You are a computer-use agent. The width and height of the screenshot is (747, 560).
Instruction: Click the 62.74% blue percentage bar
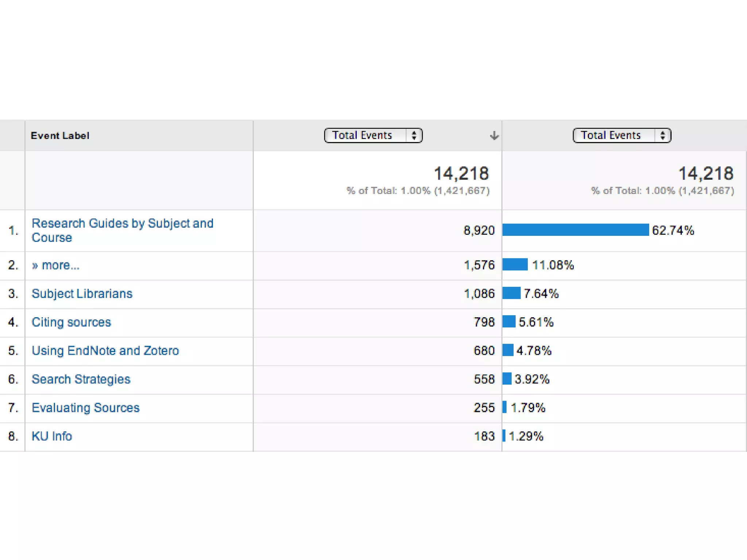pos(575,230)
